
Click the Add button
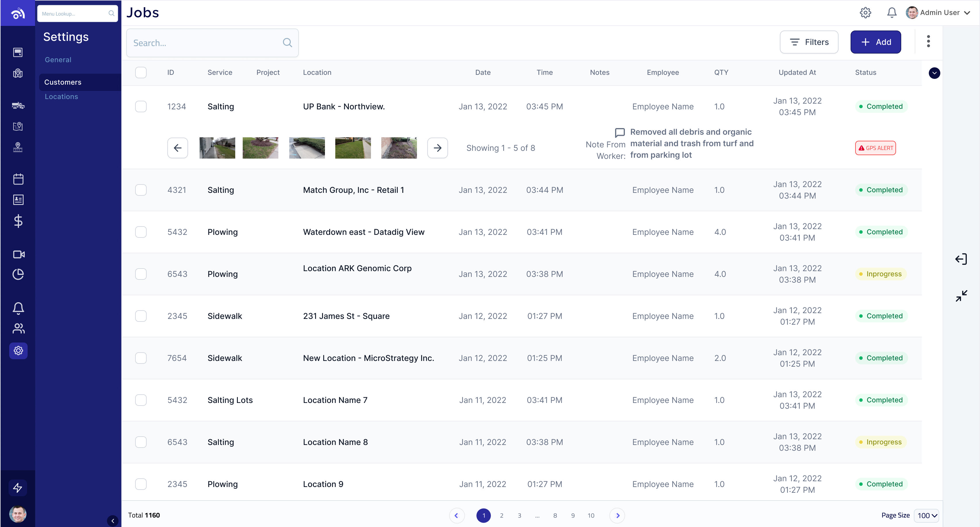click(875, 42)
